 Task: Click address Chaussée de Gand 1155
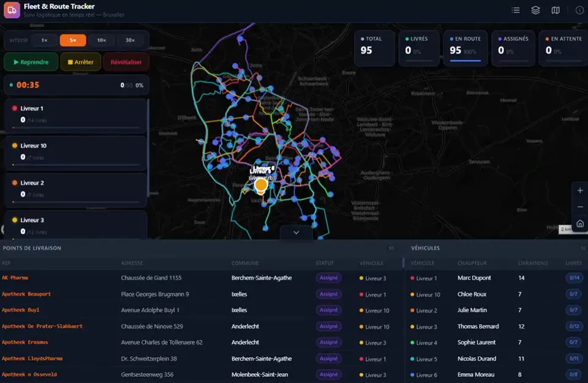click(151, 278)
